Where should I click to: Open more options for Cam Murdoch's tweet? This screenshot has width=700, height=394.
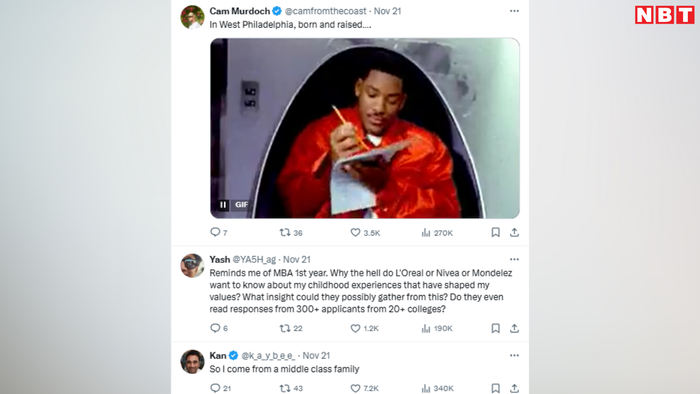pyautogui.click(x=514, y=11)
